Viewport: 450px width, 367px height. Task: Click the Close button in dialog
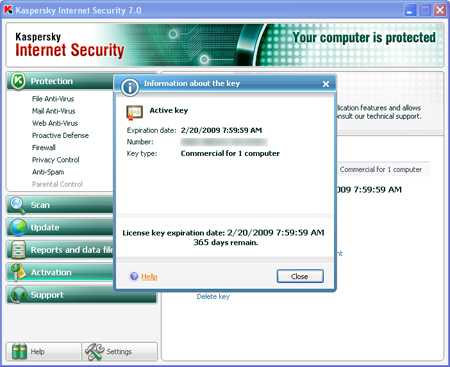300,276
